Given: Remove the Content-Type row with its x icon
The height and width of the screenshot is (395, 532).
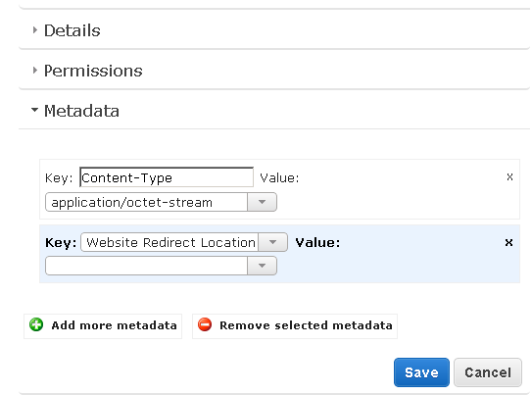Looking at the screenshot, I should click(x=509, y=176).
